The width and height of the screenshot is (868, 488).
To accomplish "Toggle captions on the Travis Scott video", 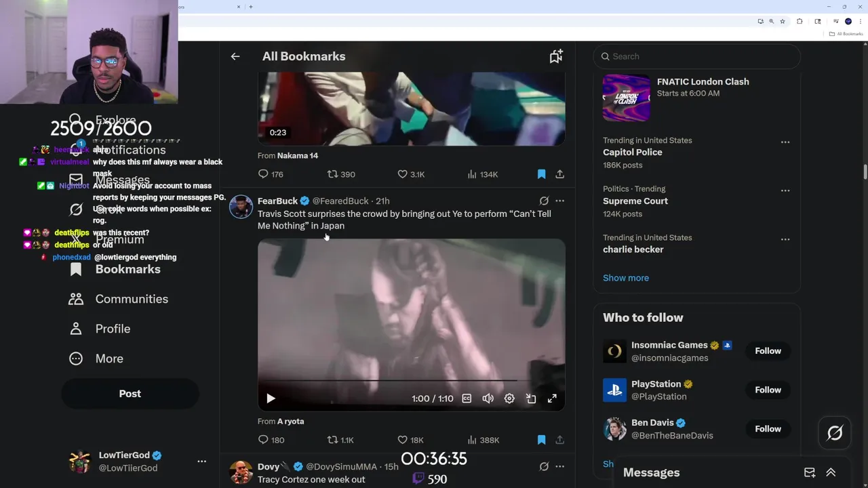I will [467, 399].
